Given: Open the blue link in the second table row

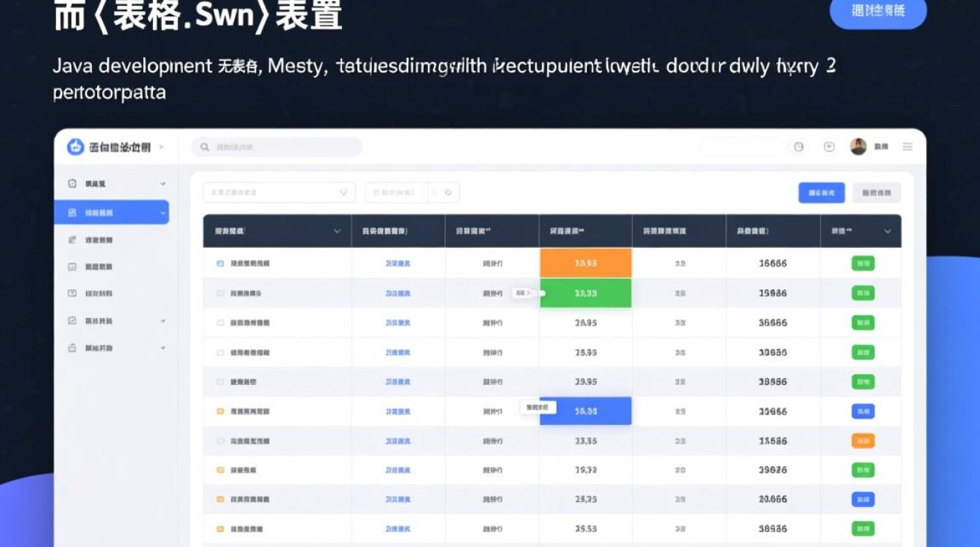Looking at the screenshot, I should 399,292.
